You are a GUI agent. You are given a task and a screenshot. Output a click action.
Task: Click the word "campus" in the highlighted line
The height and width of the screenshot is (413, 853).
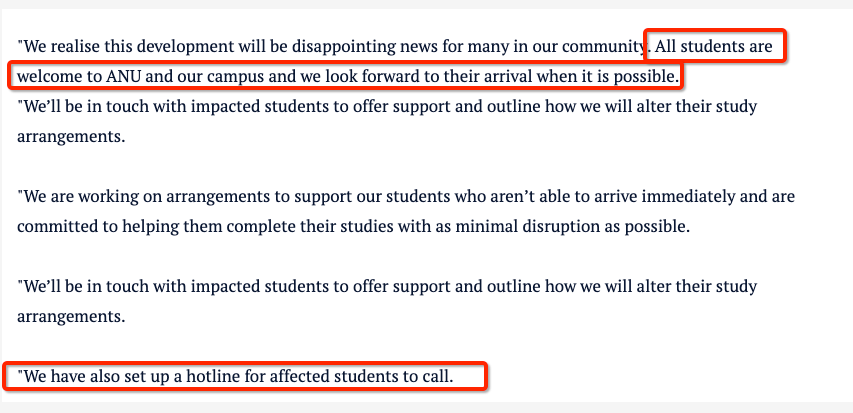tap(240, 76)
